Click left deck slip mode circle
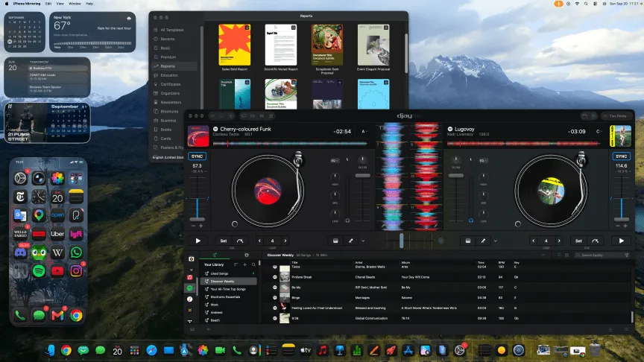This screenshot has width=644, height=362. [x=235, y=224]
